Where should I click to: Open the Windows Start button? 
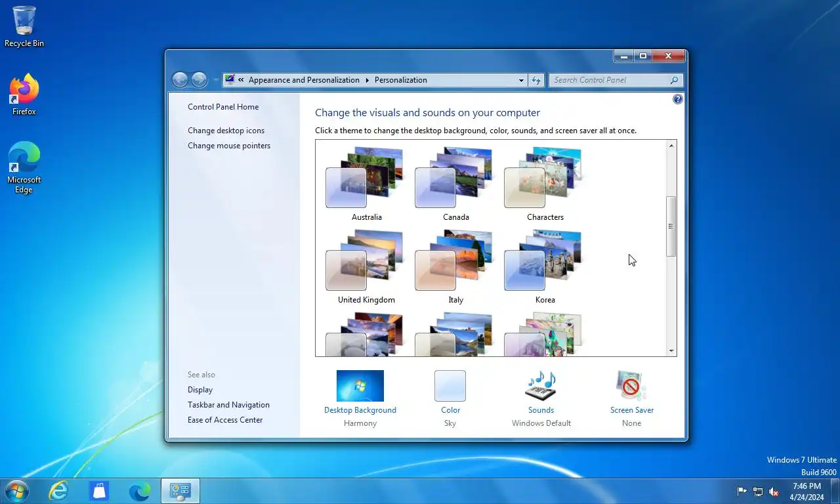pos(16,491)
